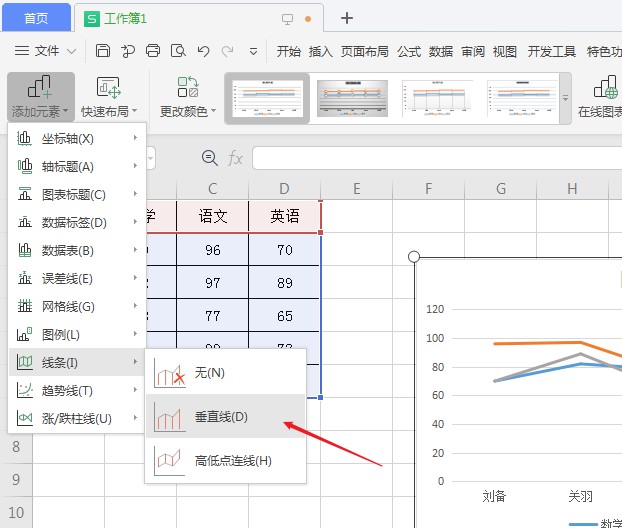Open the 涨/跌柱线(U) submenu
Screen dimensions: 622x528
pos(77,418)
